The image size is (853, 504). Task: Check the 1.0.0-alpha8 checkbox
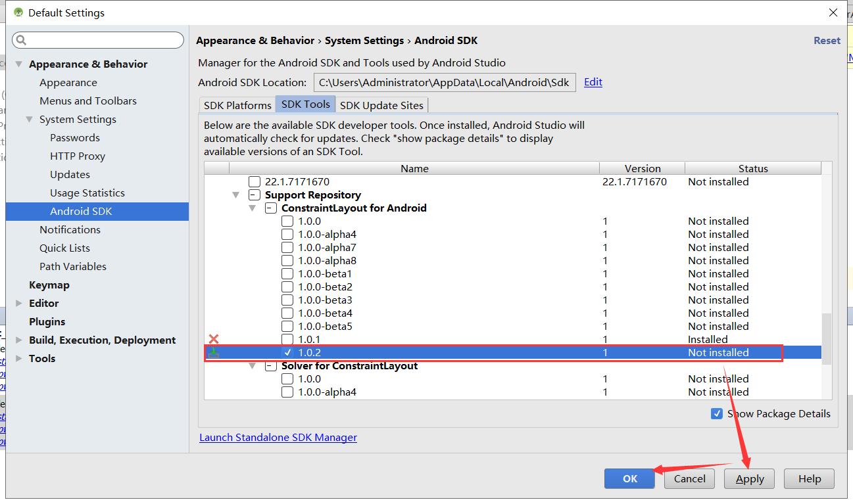tap(287, 260)
